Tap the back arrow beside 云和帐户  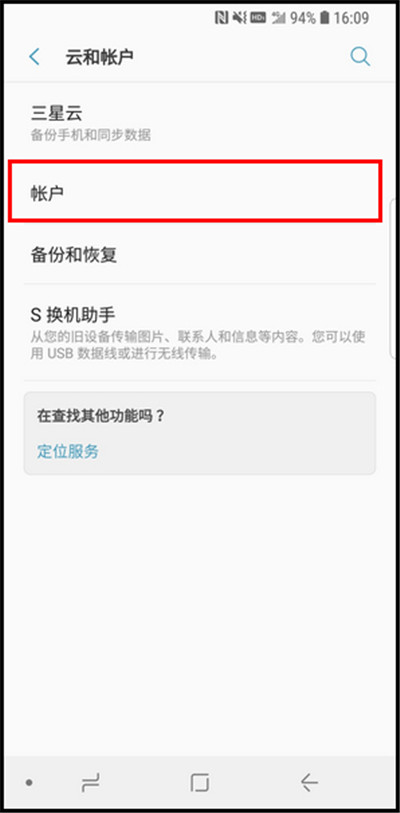coord(34,57)
